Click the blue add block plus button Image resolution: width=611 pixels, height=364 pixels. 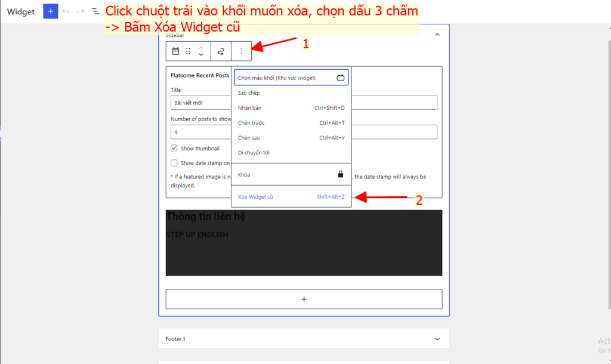coord(51,11)
